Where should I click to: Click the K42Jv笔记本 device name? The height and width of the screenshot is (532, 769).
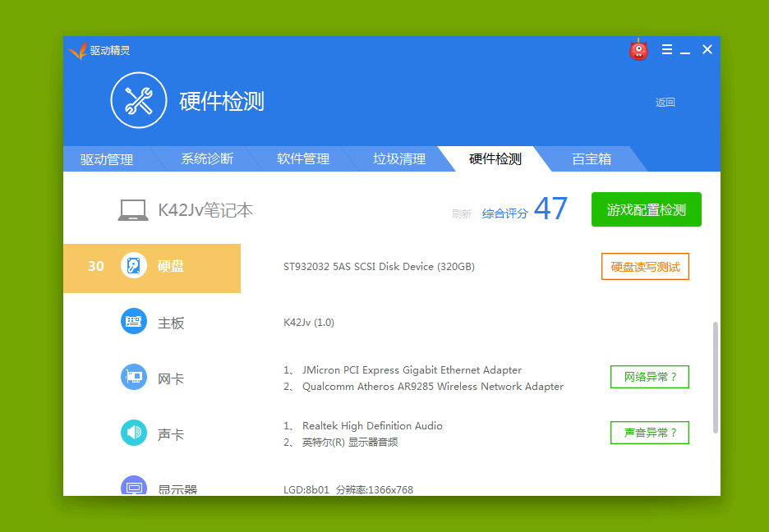pyautogui.click(x=205, y=210)
